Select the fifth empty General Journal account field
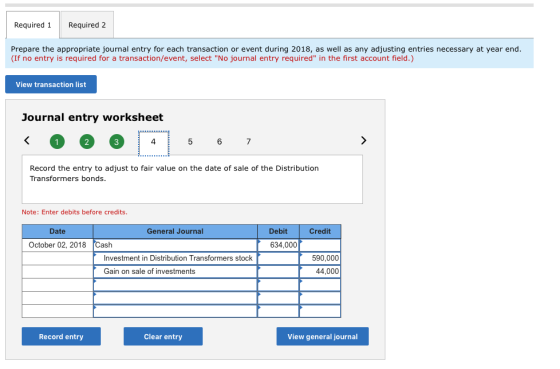Viewport: 560px width, 369px height. (x=175, y=298)
